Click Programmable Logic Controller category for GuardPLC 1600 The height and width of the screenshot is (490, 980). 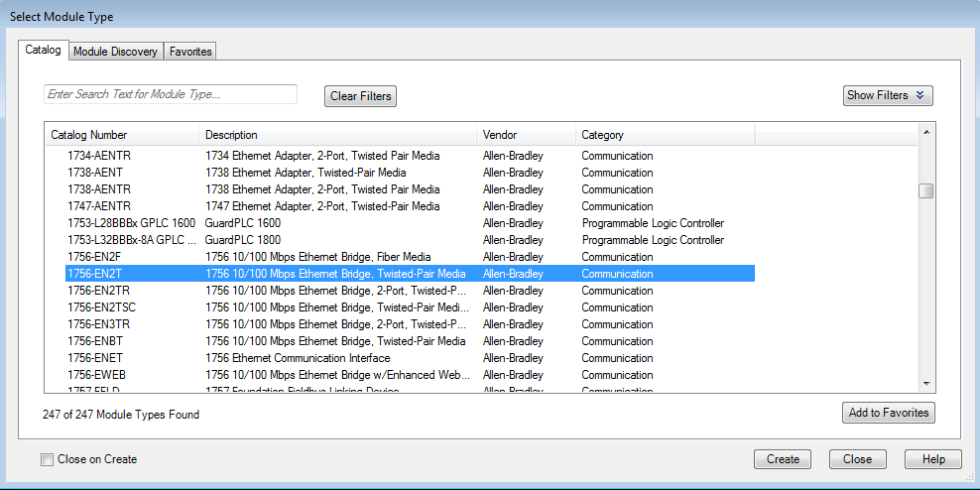click(653, 223)
